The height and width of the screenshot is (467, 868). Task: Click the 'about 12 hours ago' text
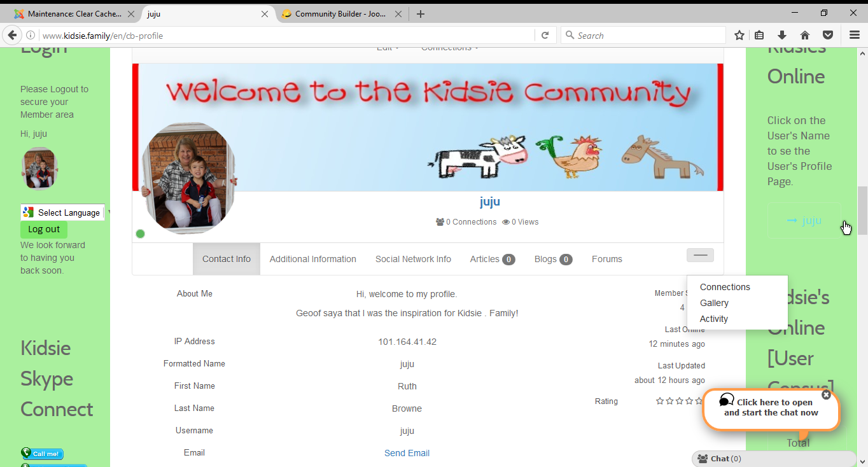(669, 380)
